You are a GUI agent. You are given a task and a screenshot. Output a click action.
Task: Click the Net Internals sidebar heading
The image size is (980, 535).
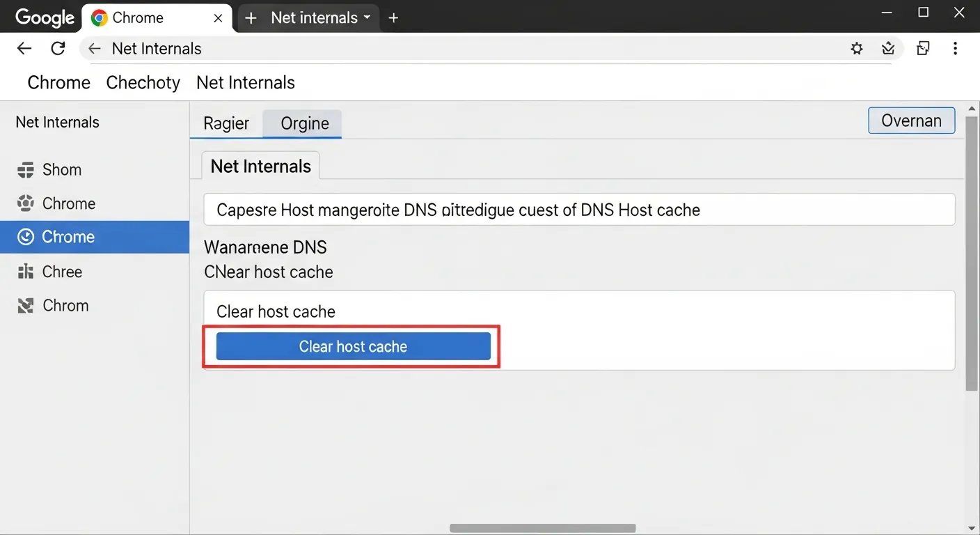click(57, 122)
